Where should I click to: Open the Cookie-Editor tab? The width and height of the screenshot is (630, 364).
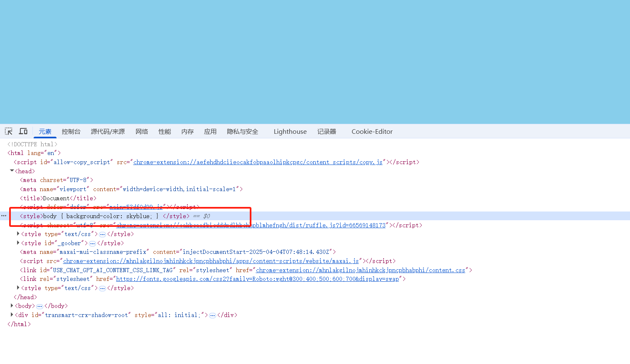pyautogui.click(x=372, y=132)
